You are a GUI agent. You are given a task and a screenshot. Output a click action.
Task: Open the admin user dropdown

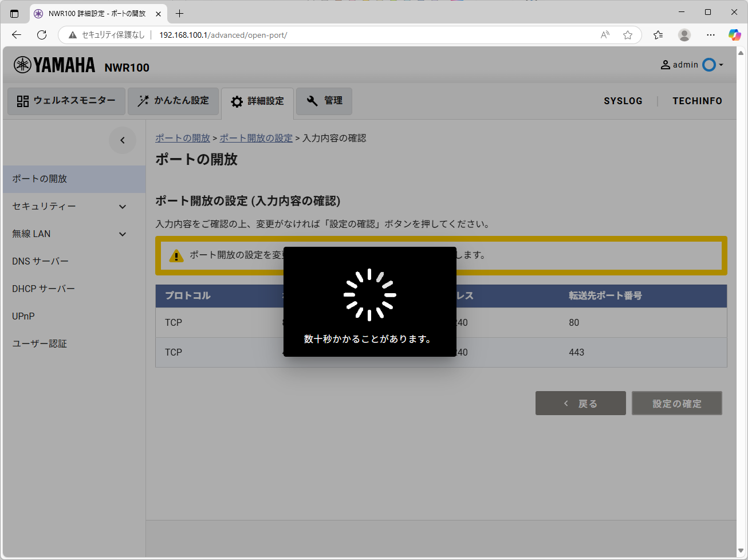pyautogui.click(x=692, y=65)
